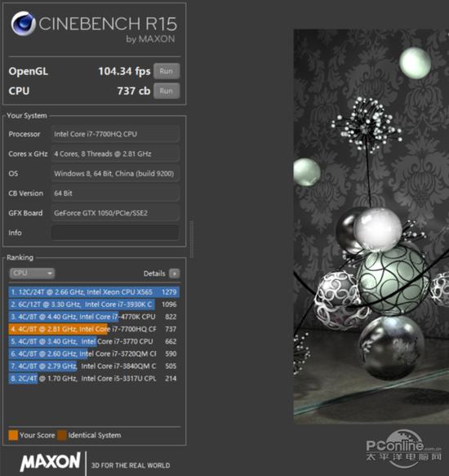Select the i7-3720QM ranking entry
Viewport: 449px width, 476px height.
(94, 354)
